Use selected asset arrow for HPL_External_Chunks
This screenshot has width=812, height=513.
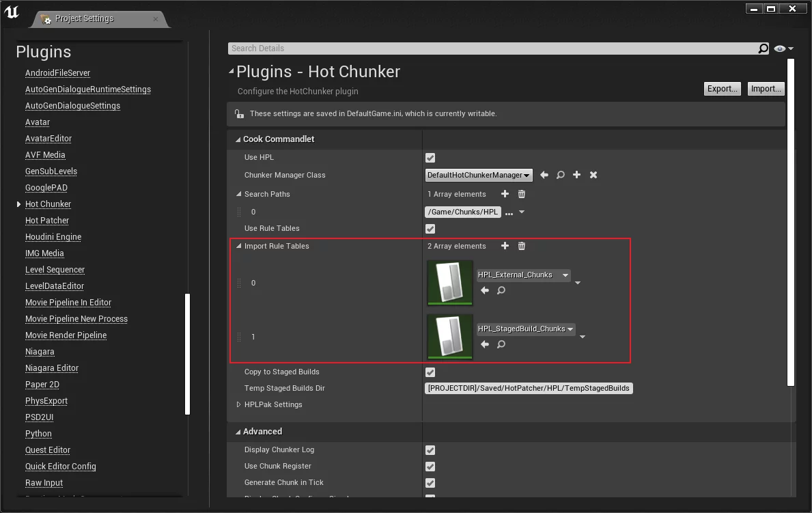tap(485, 290)
